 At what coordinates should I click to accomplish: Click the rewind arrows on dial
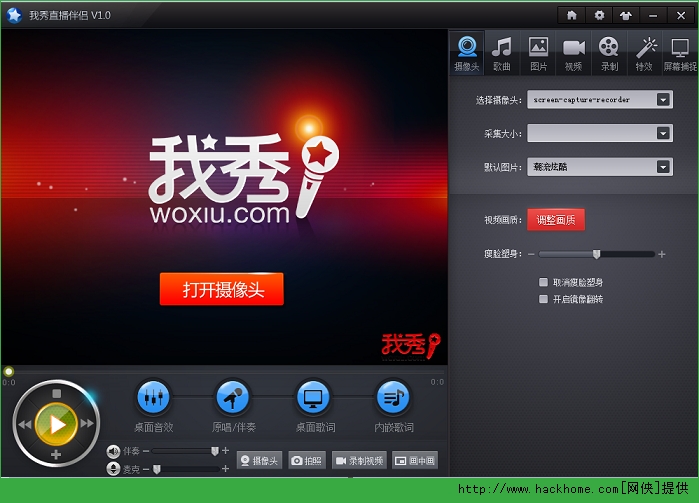click(25, 424)
